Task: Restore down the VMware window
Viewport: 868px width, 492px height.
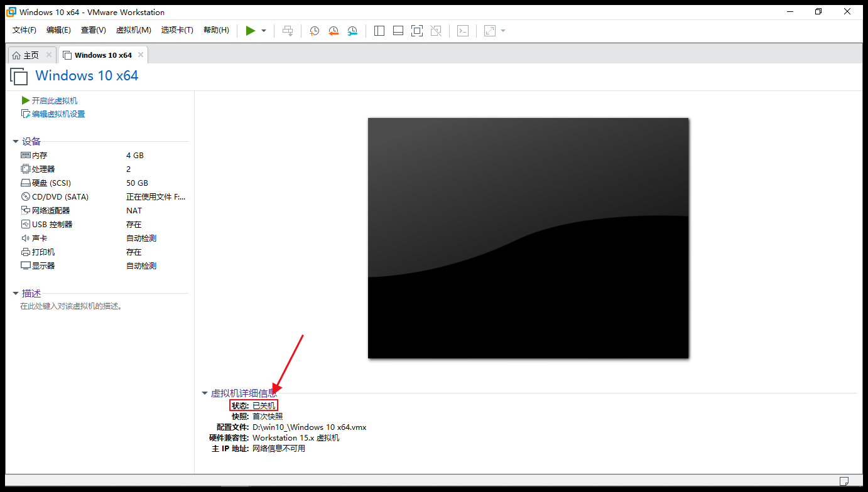Action: [818, 11]
